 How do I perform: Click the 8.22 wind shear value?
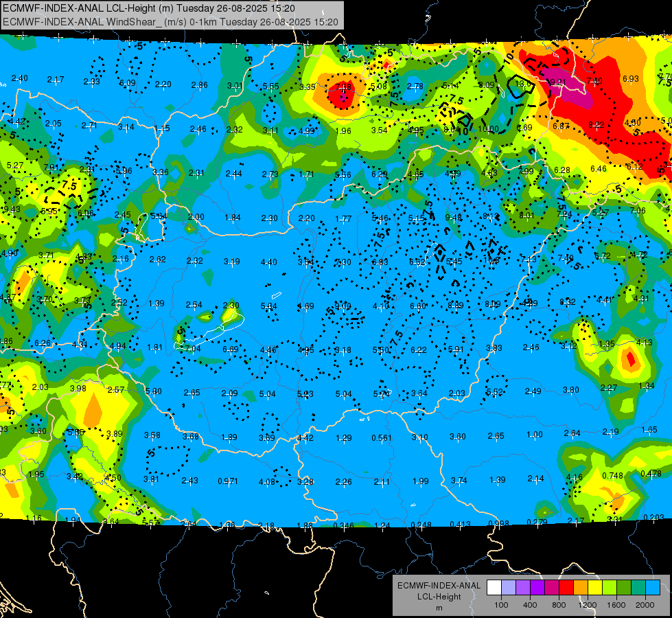pos(596,124)
